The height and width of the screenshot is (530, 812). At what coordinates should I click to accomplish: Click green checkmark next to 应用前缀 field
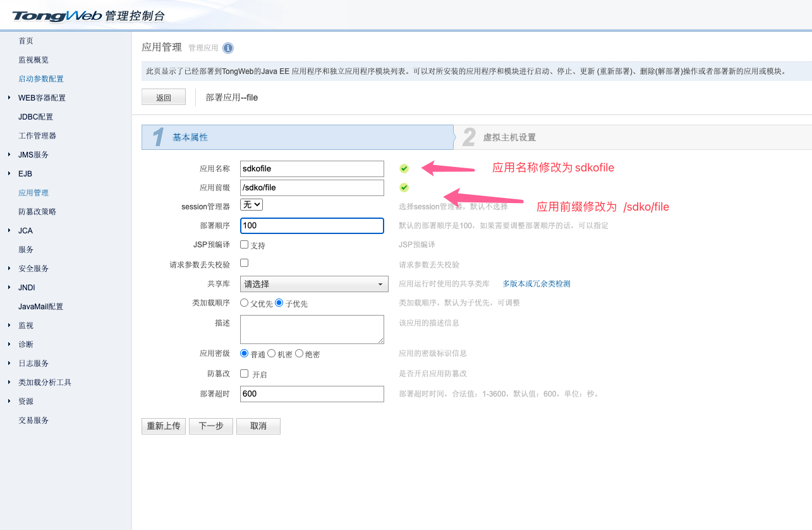404,187
